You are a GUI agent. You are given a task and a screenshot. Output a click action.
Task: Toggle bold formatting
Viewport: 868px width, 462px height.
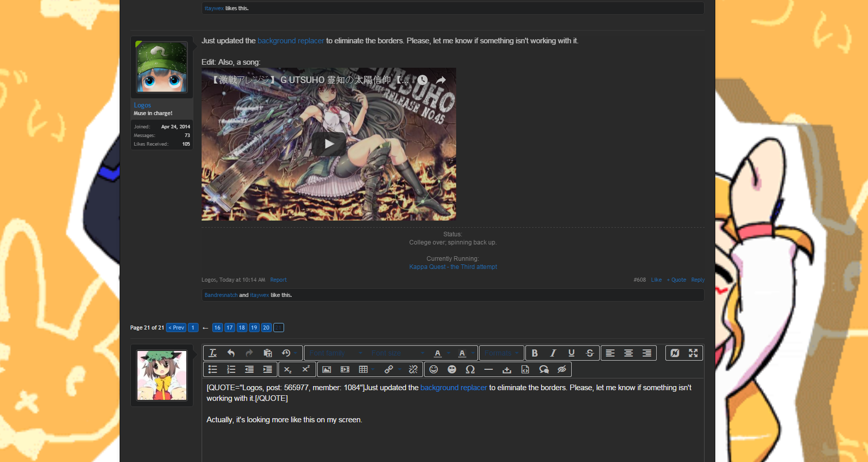tap(535, 353)
